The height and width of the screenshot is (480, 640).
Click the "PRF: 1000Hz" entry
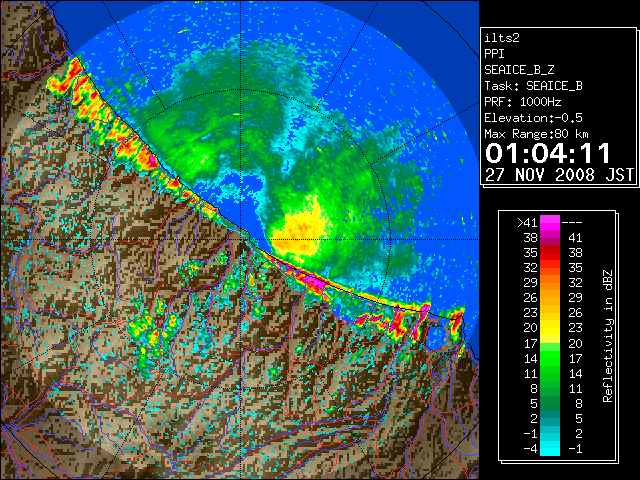click(522, 102)
